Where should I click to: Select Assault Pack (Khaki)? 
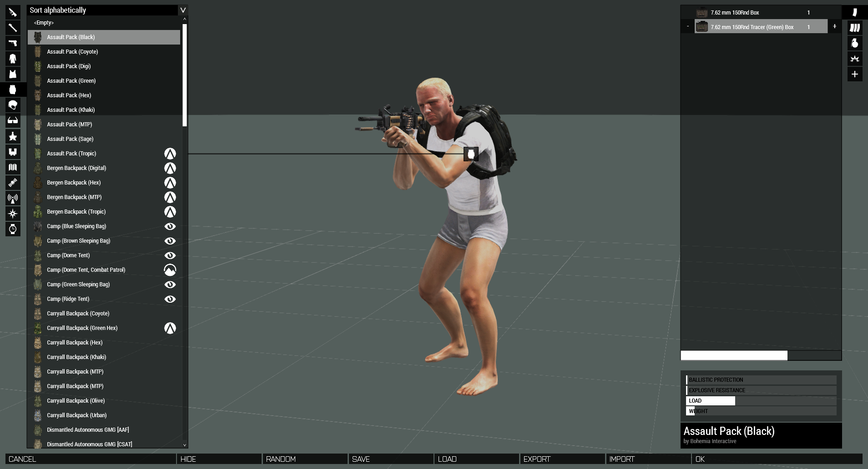[104, 110]
